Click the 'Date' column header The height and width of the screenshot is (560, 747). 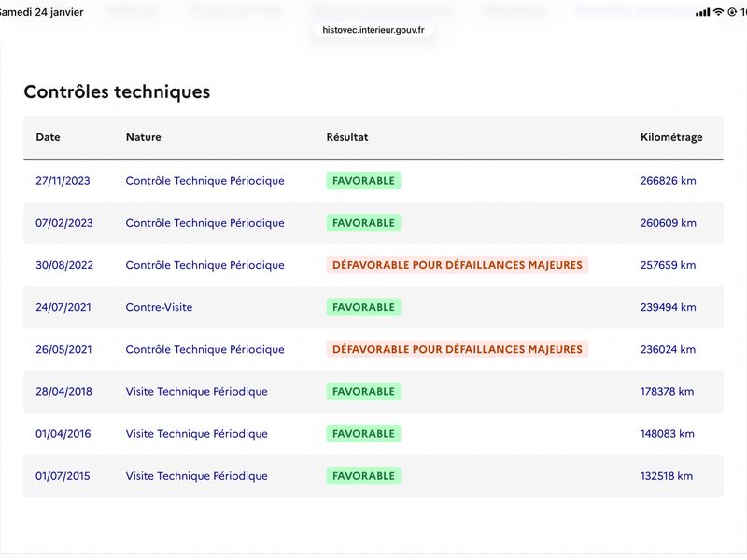48,137
